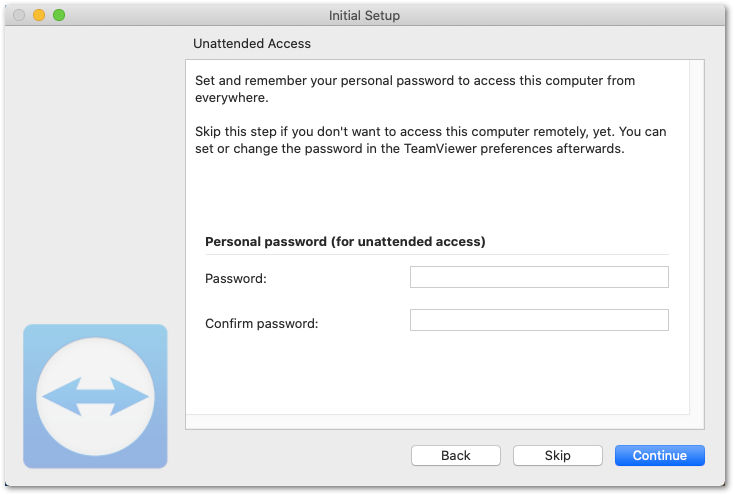734x495 pixels.
Task: Click the Confirm password: field label
Action: tap(261, 324)
